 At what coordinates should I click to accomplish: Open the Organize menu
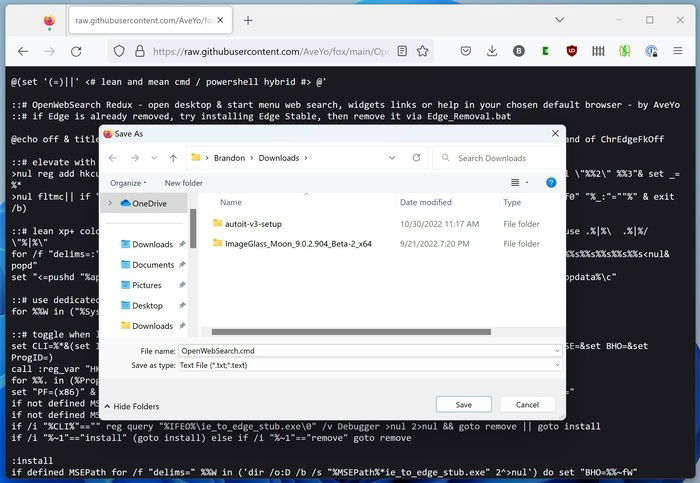click(x=128, y=183)
